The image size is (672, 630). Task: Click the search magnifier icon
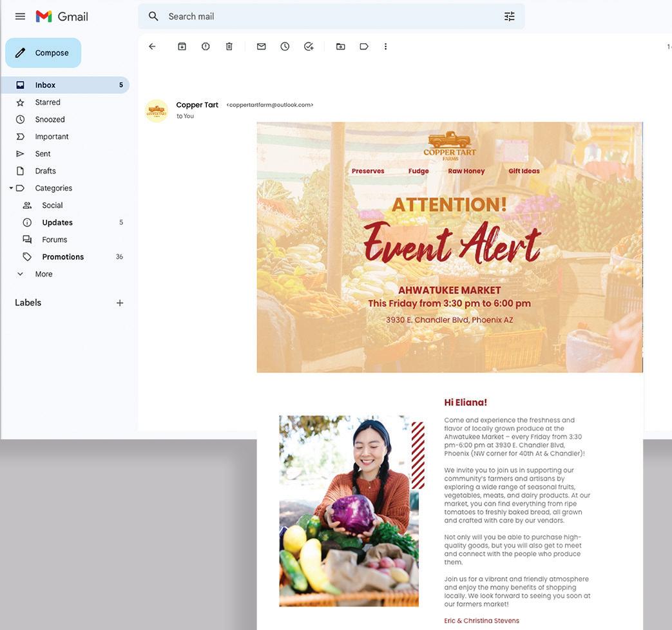click(x=153, y=16)
